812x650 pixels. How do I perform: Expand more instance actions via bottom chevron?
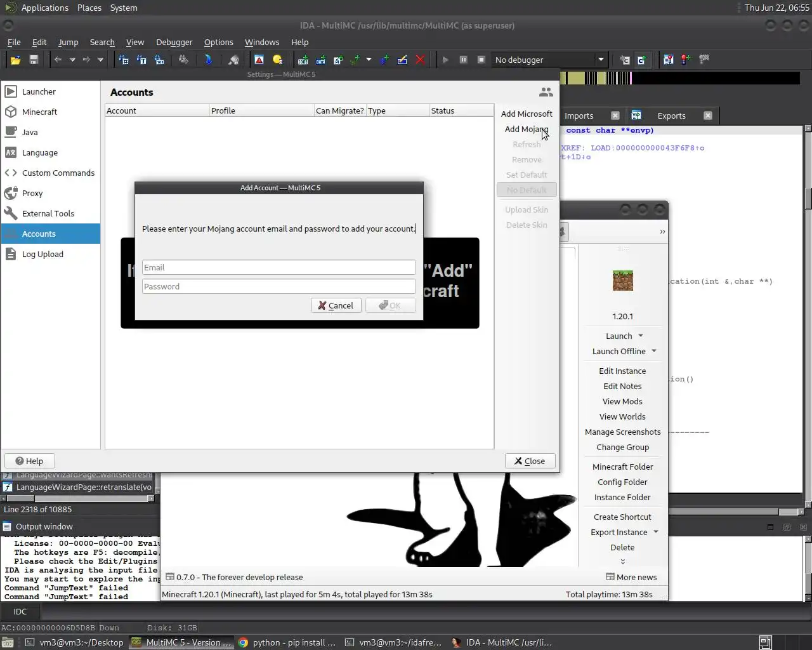(x=622, y=562)
